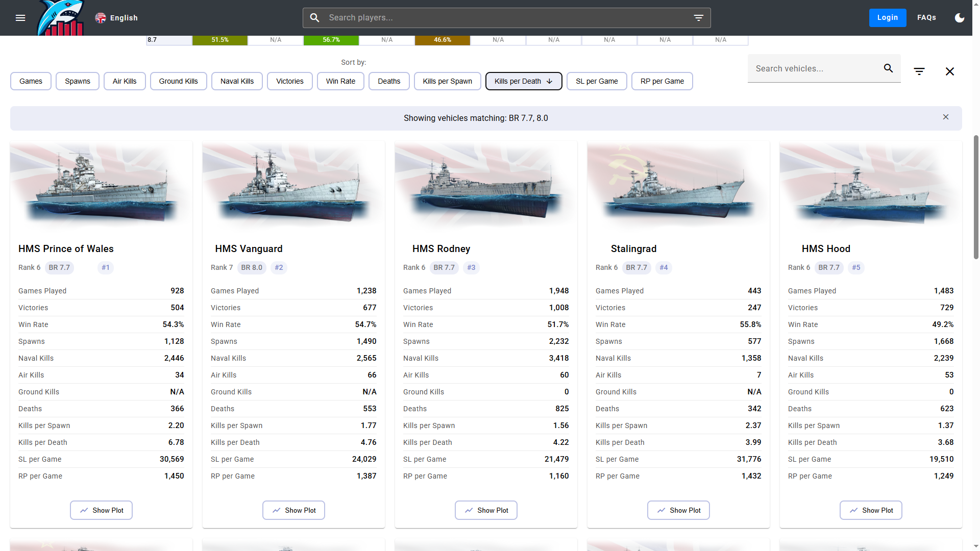
Task: Open the FAQs link
Action: point(926,18)
